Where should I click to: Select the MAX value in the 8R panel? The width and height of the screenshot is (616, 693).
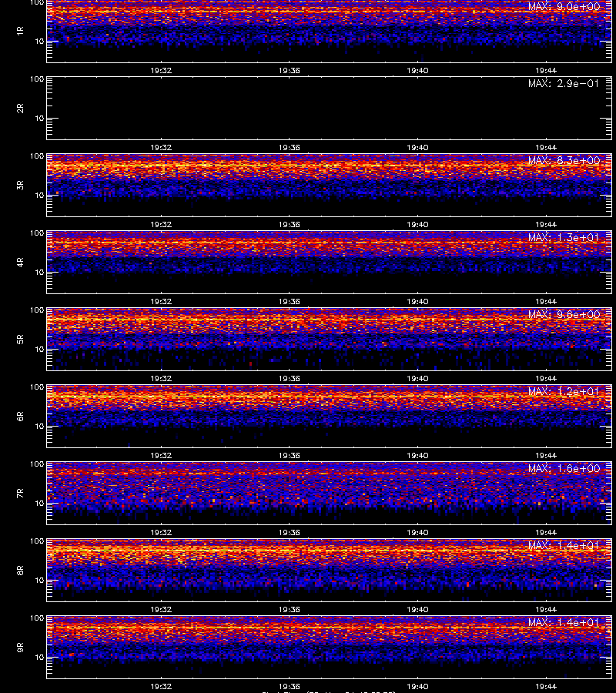click(564, 545)
